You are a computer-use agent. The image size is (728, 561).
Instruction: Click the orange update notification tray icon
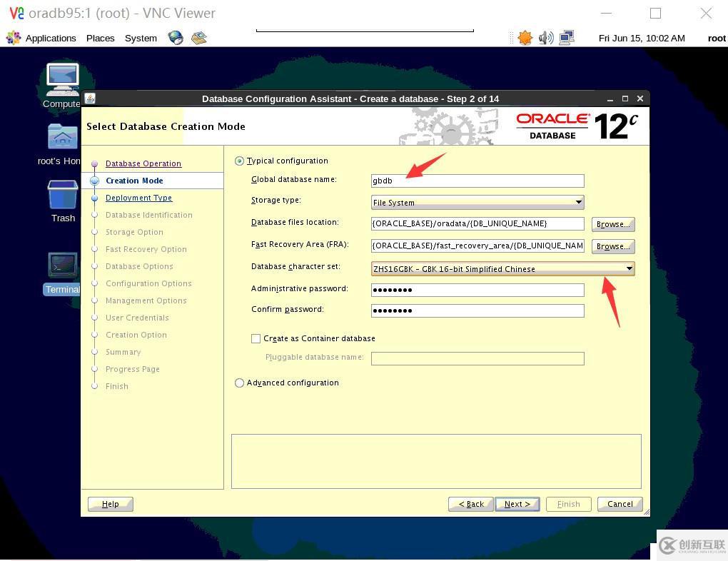click(525, 38)
